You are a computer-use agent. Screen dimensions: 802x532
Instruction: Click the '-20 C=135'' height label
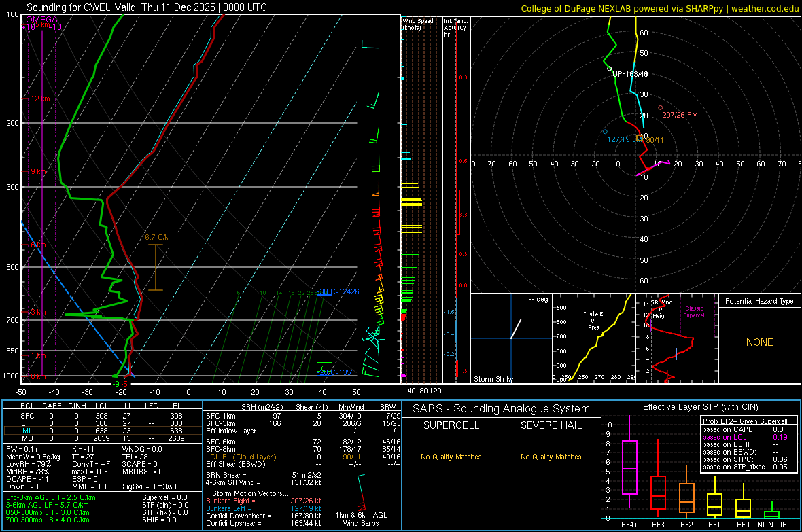coord(334,372)
